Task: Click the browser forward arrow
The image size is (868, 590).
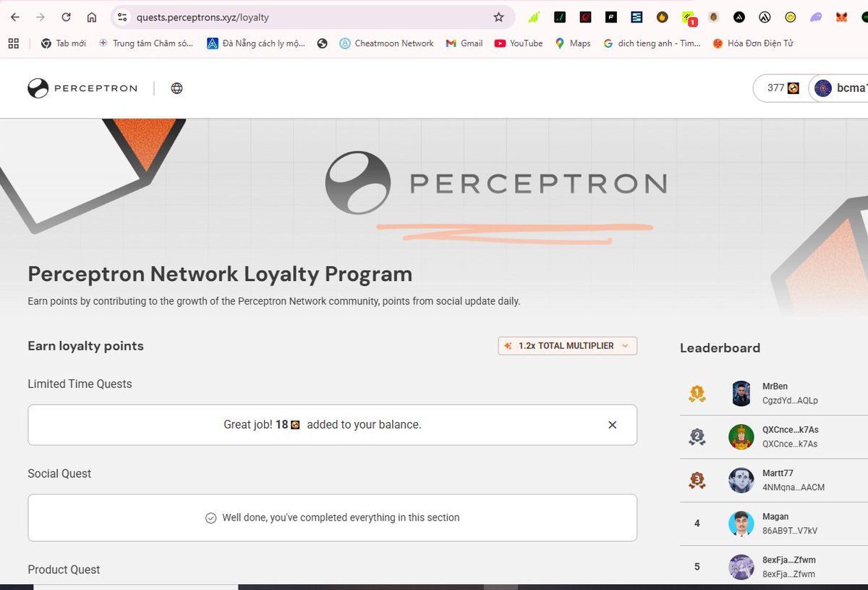Action: coord(41,17)
